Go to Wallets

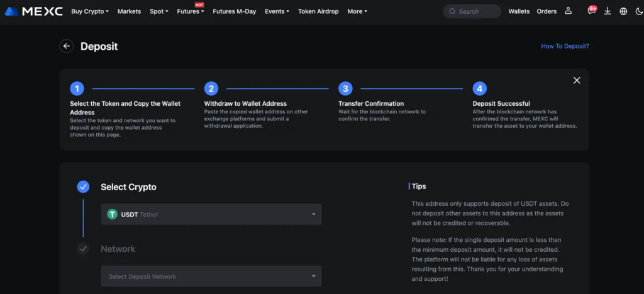tap(519, 11)
